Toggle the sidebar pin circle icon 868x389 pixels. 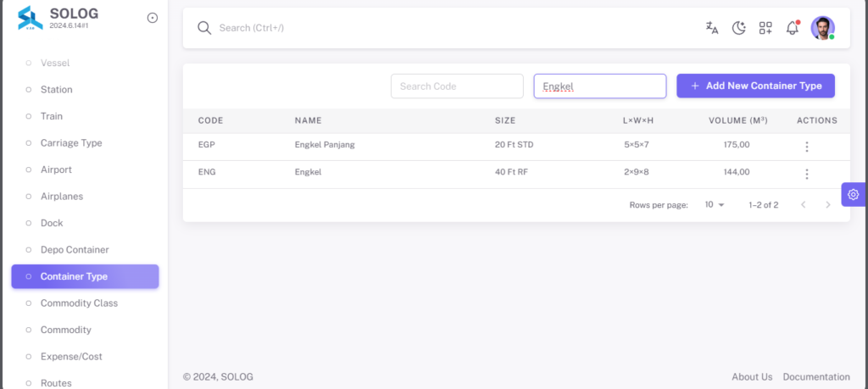pos(153,18)
